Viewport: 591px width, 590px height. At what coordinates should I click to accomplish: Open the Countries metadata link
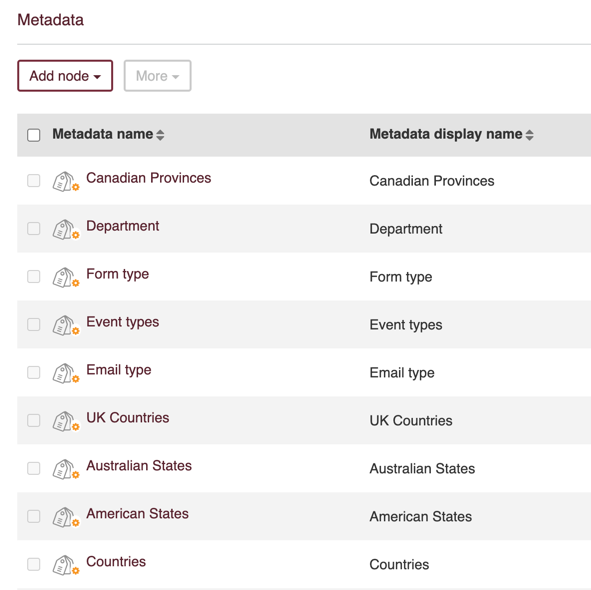116,561
